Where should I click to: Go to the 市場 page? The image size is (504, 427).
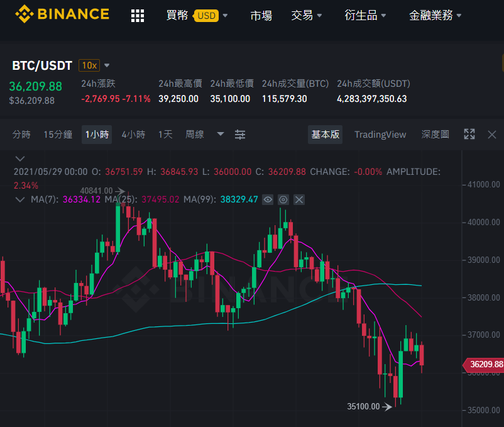click(261, 15)
